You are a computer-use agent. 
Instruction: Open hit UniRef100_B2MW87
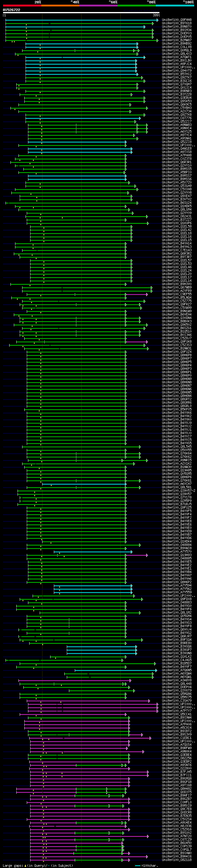point(177,40)
